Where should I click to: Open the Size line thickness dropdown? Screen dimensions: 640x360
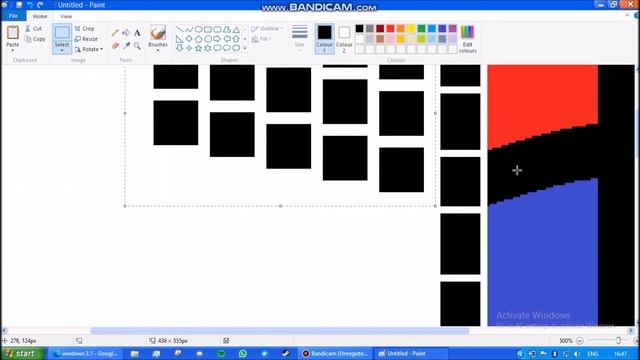pos(300,39)
